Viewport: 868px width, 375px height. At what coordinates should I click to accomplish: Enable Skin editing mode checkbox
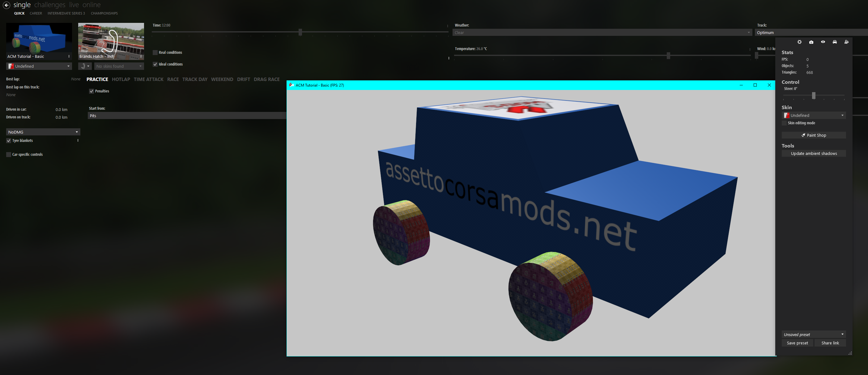tap(784, 123)
